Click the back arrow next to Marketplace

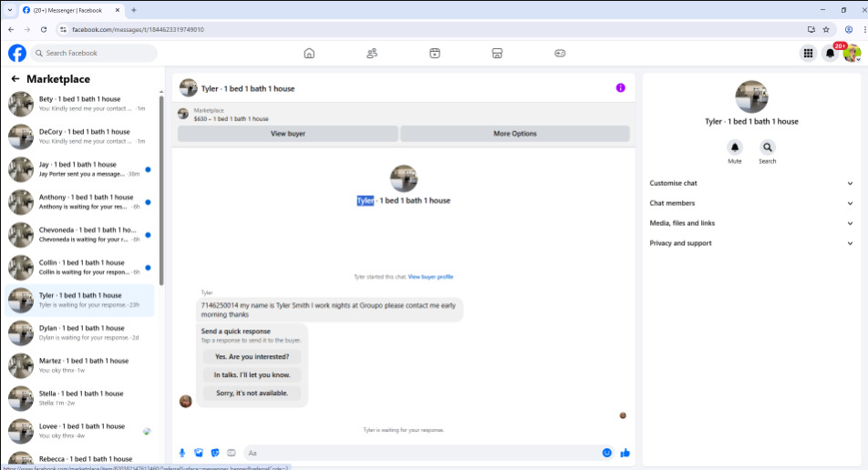[15, 79]
